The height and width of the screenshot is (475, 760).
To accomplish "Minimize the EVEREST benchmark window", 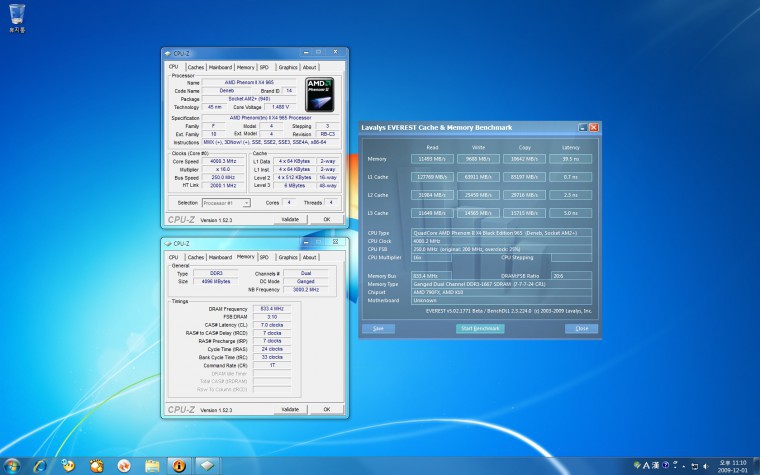I will [x=583, y=127].
